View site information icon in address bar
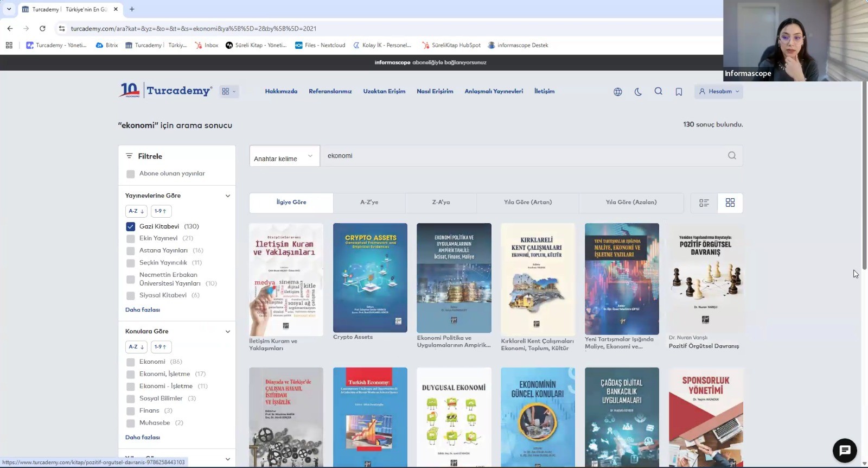 pyautogui.click(x=61, y=28)
